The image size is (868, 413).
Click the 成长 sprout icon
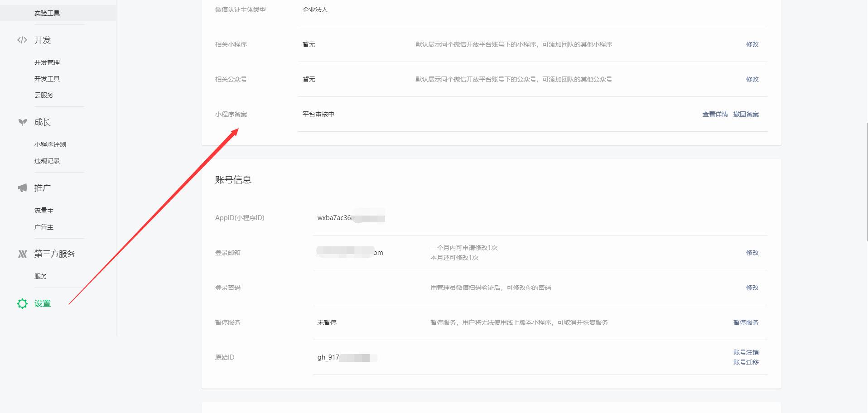tap(22, 122)
